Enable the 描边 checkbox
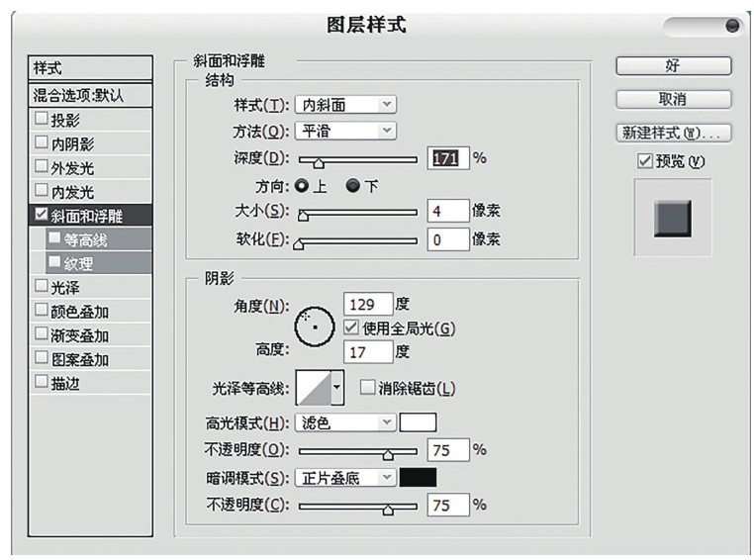 [x=42, y=382]
